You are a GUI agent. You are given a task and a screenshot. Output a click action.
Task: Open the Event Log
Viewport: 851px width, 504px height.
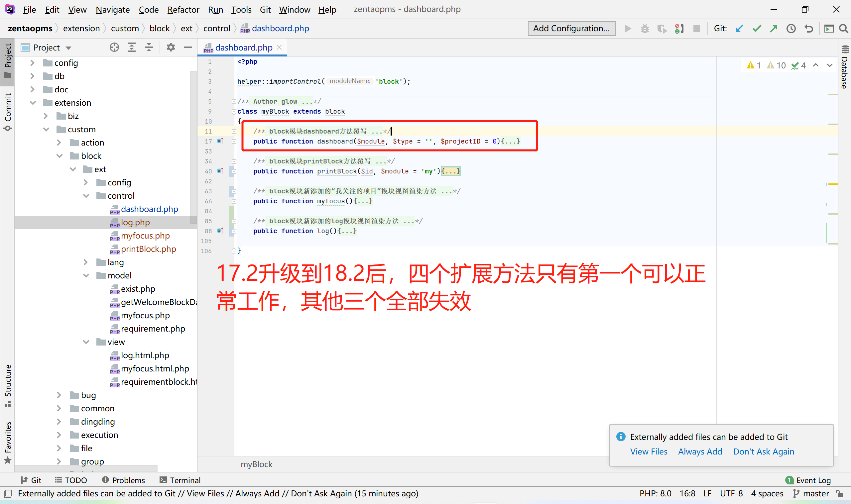[808, 480]
